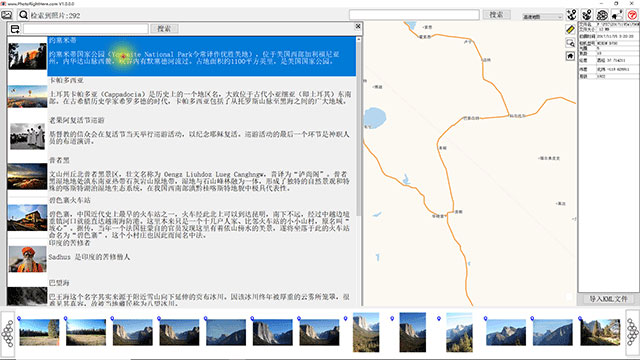640x360 pixels.
Task: Select the Cappadocia (卡帕多西亚) entry
Action: 202,95
